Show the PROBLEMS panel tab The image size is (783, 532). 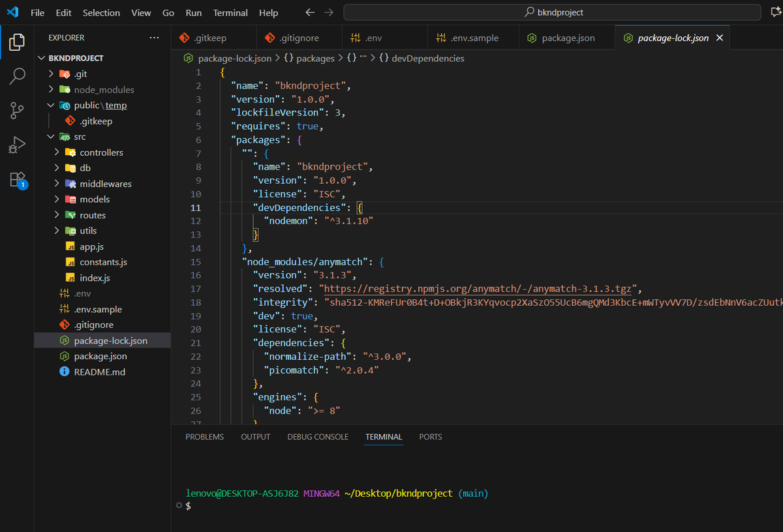[204, 437]
